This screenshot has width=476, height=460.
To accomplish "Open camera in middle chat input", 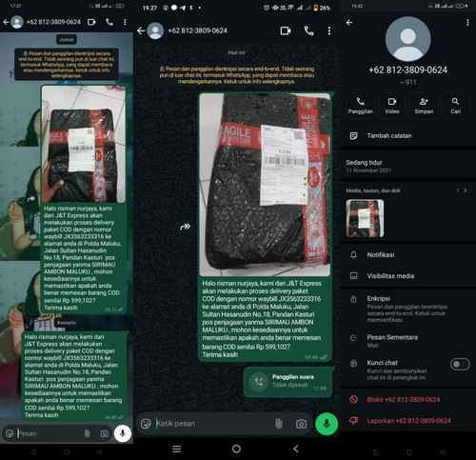I will [301, 424].
